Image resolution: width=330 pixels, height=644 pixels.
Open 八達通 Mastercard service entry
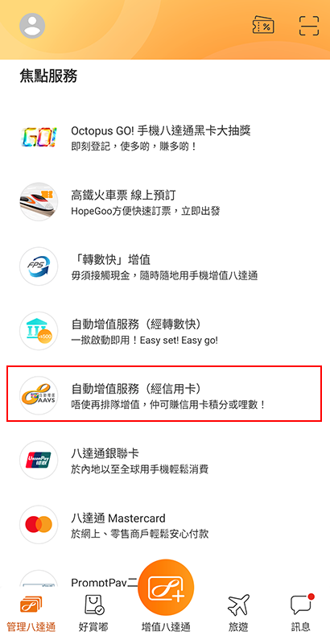point(165,524)
